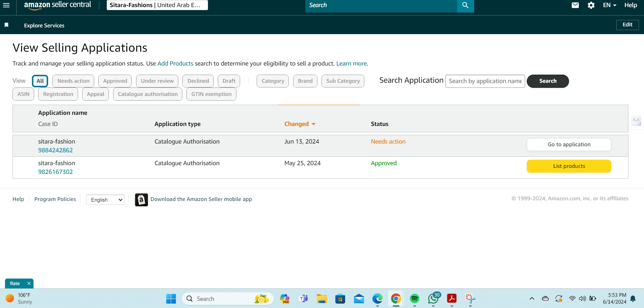
Task: Filter by Catalogue authorisation type
Action: [148, 94]
